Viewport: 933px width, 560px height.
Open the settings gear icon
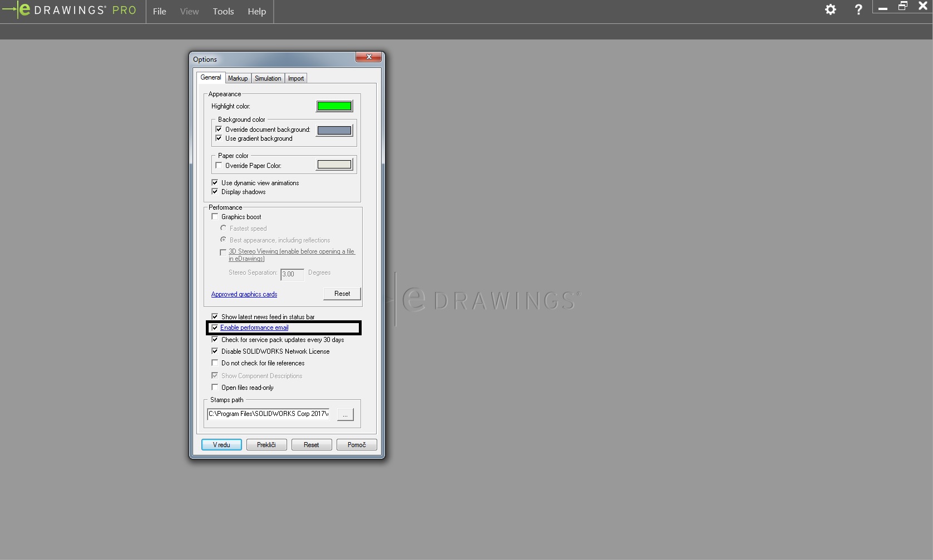pyautogui.click(x=830, y=9)
